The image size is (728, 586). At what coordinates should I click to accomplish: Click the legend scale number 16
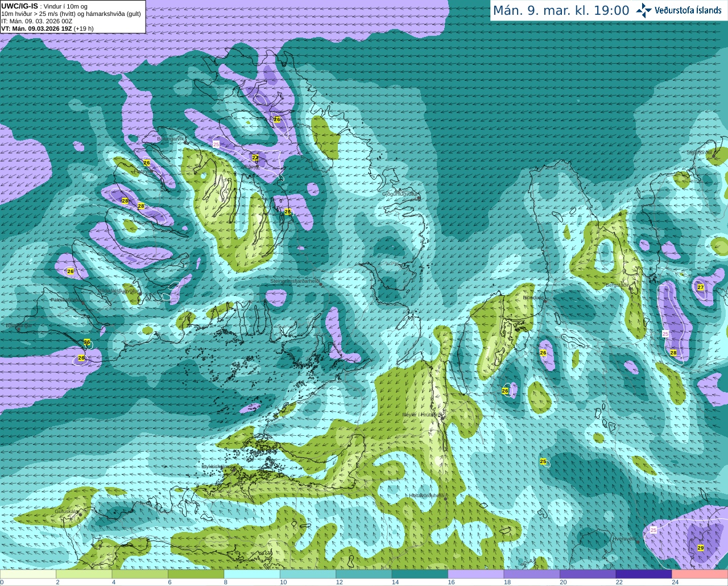pos(451,582)
